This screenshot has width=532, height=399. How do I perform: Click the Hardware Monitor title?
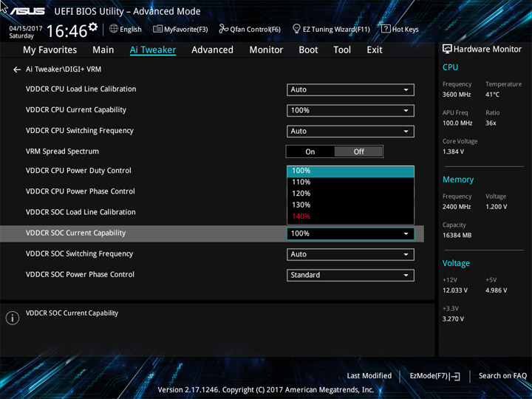487,50
